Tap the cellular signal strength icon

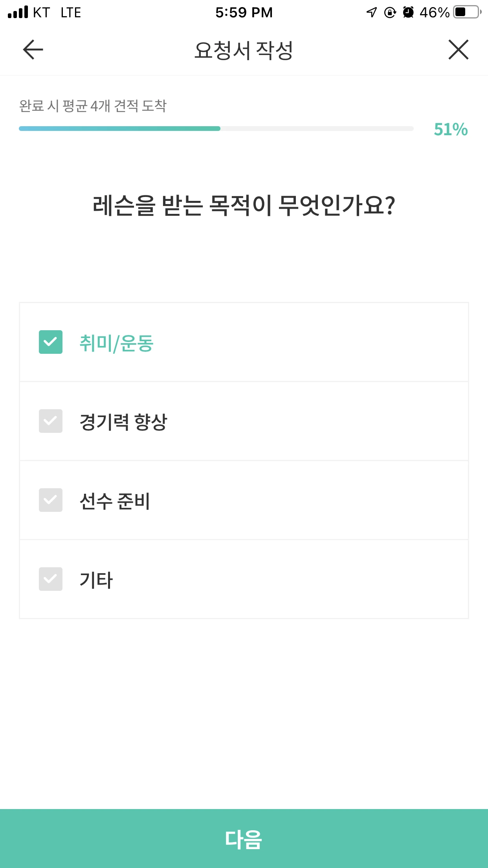click(18, 12)
